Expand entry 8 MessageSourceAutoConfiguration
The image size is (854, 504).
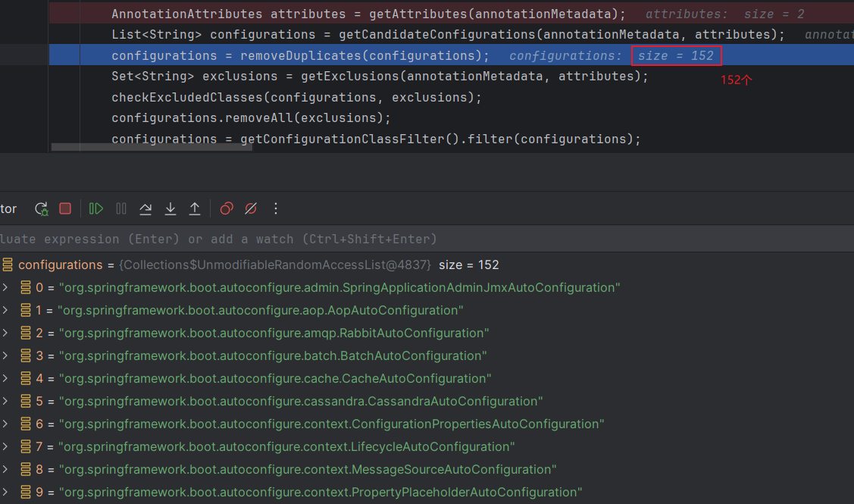pos(5,469)
